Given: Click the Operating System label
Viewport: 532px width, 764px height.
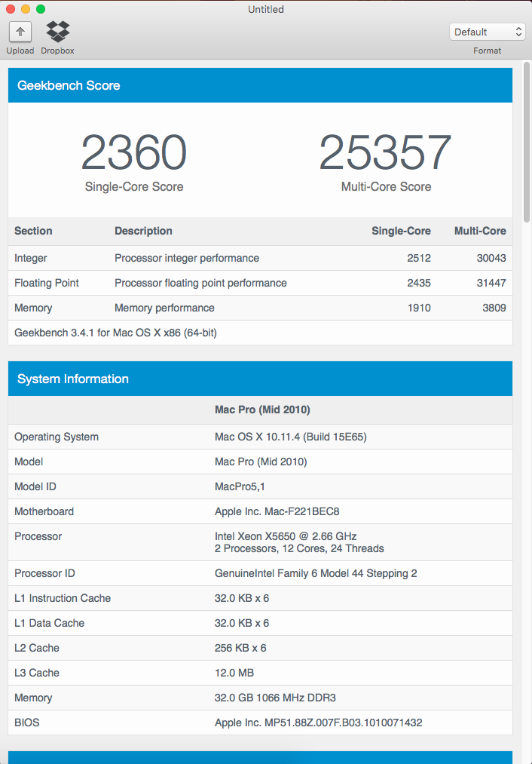Looking at the screenshot, I should pos(57,437).
